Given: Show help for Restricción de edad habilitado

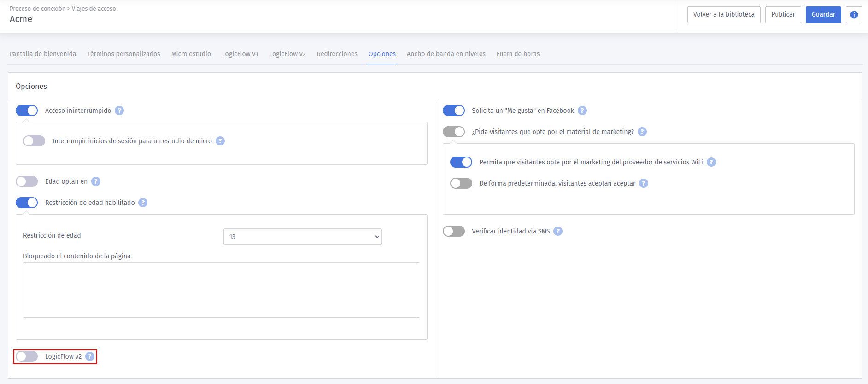Looking at the screenshot, I should pyautogui.click(x=143, y=203).
